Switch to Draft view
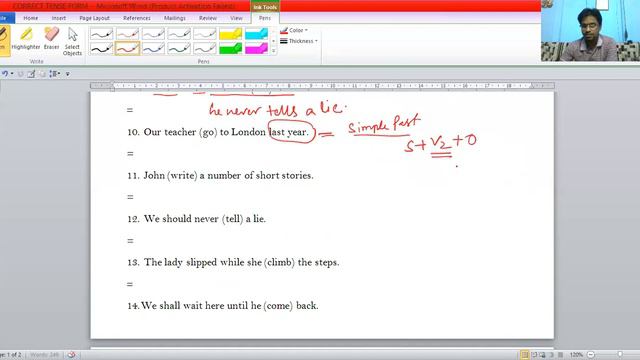 tap(560, 355)
